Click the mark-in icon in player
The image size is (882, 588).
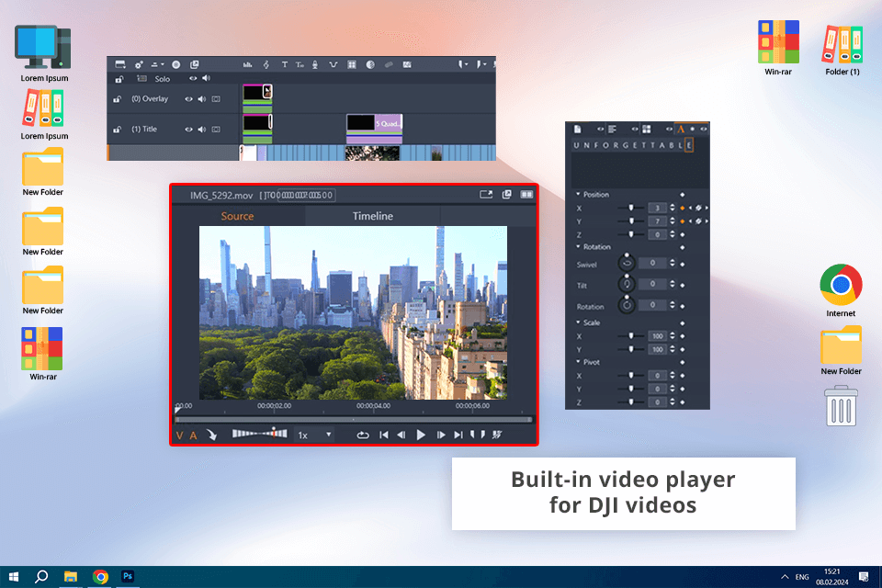click(x=472, y=435)
